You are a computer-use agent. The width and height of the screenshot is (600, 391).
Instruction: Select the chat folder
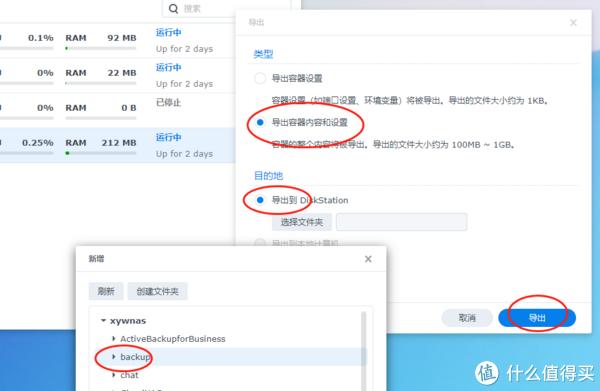(129, 375)
